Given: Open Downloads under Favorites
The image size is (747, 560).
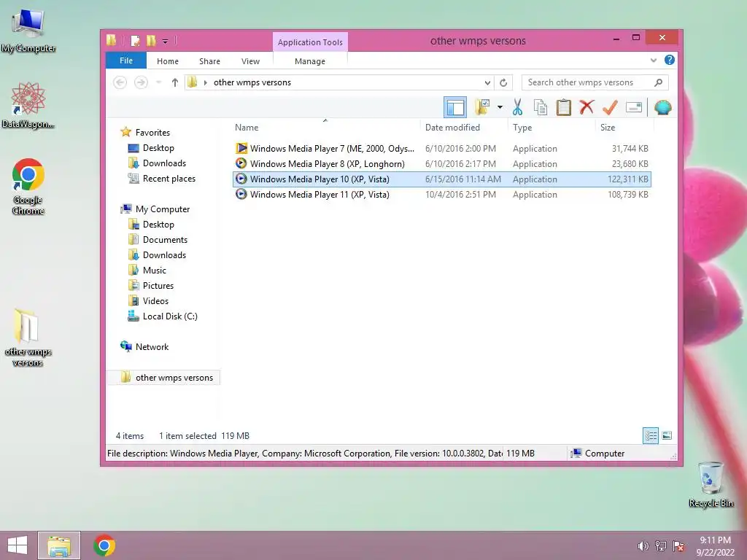Looking at the screenshot, I should 157,163.
